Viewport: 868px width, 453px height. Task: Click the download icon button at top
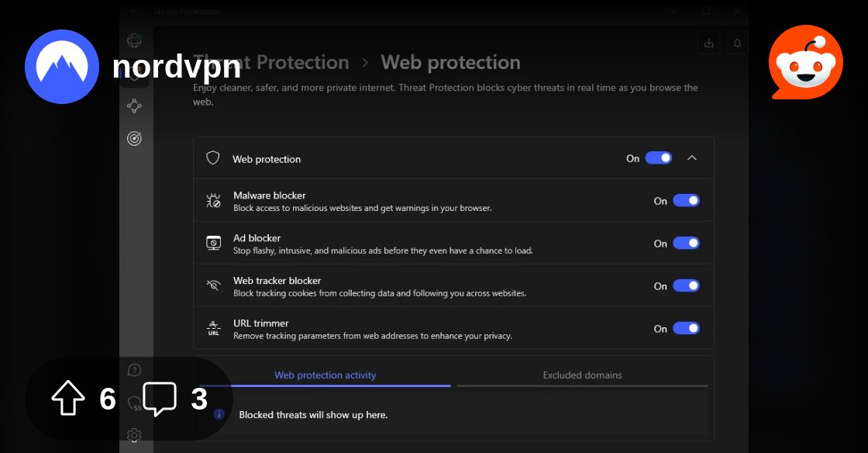[708, 43]
